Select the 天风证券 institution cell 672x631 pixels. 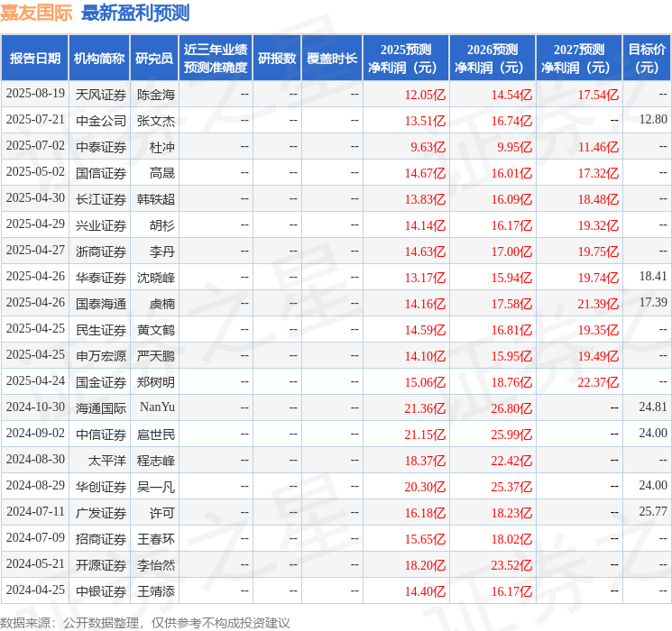[x=101, y=95]
